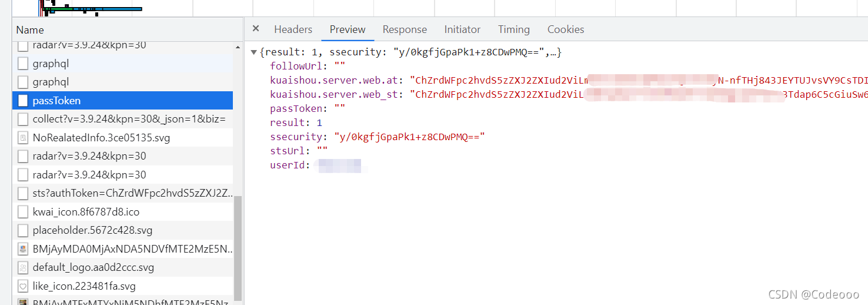Screen dimensions: 868x305
Task: Switch to the Headers tab
Action: [293, 29]
